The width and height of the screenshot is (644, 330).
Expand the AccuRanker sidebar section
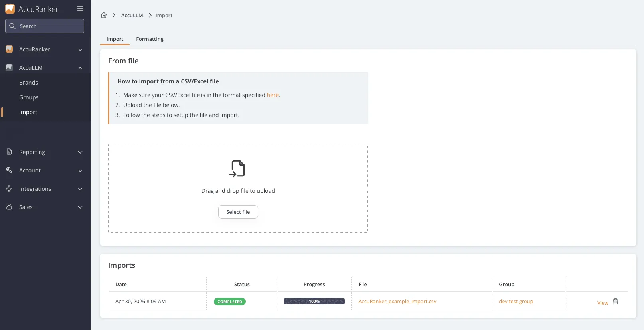coord(80,49)
